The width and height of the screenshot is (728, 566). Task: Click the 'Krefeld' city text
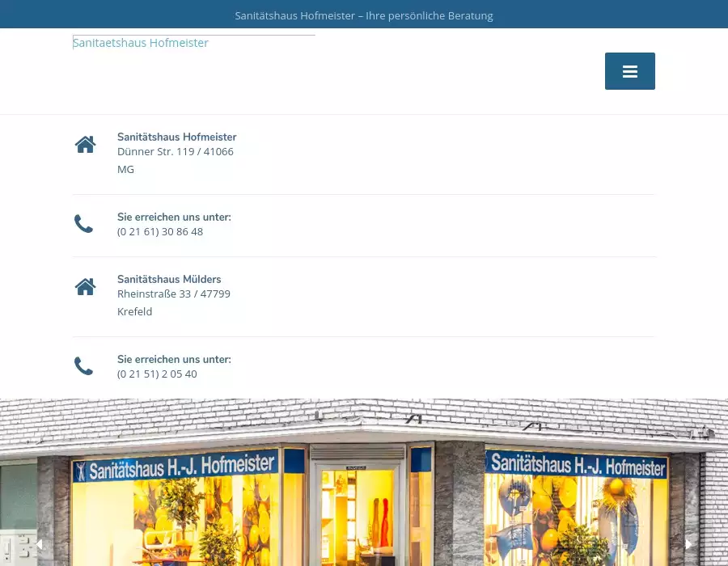click(134, 312)
